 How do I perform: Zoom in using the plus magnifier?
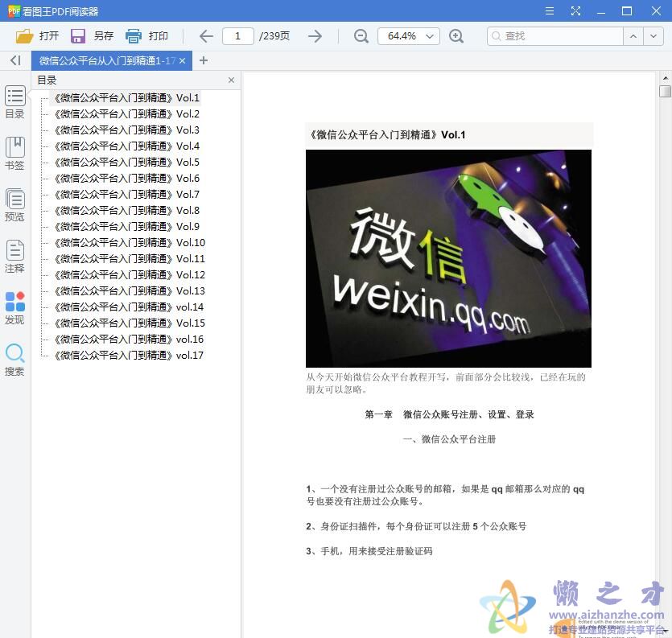pos(456,36)
